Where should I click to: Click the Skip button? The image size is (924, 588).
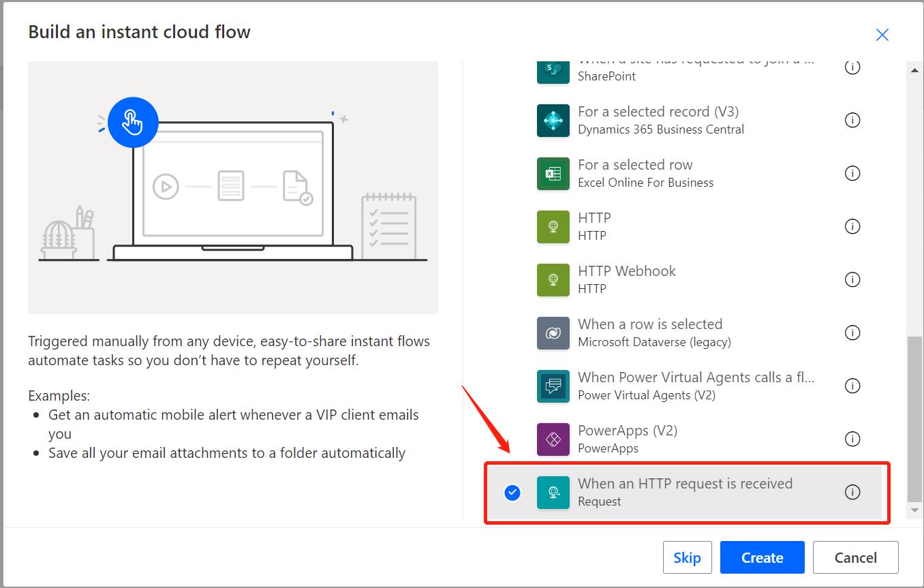688,557
